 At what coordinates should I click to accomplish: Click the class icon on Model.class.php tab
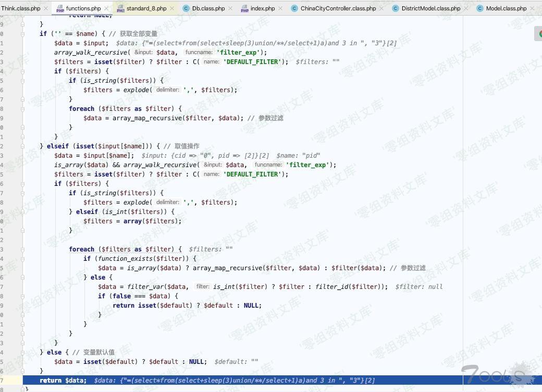tap(480, 8)
